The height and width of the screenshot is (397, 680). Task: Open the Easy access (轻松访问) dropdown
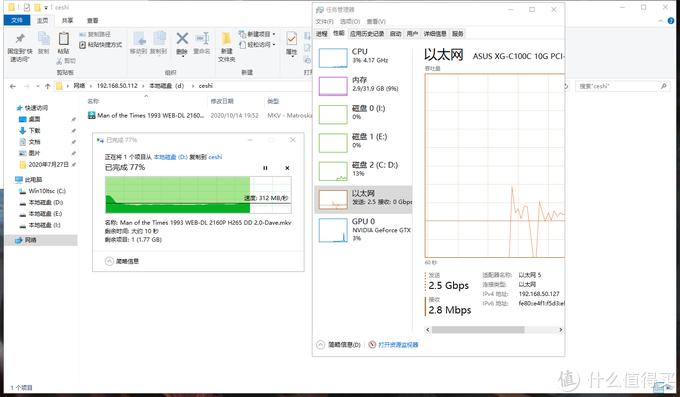point(257,45)
